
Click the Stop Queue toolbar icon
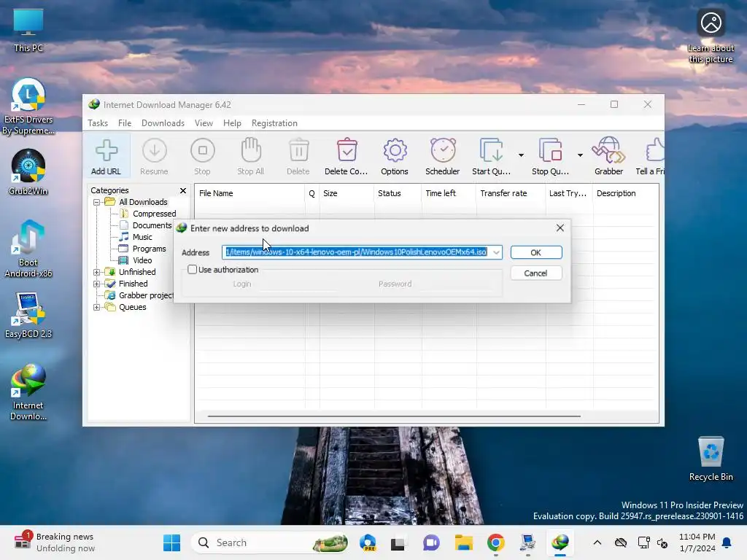[550, 156]
